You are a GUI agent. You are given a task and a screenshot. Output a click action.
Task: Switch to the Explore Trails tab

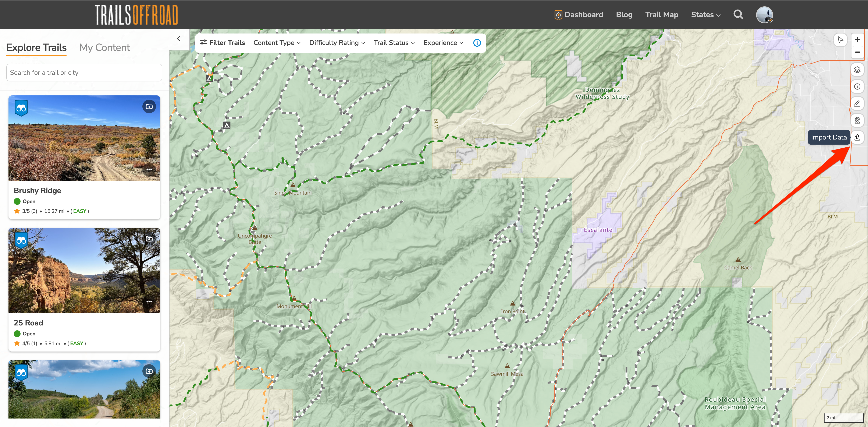tap(36, 47)
